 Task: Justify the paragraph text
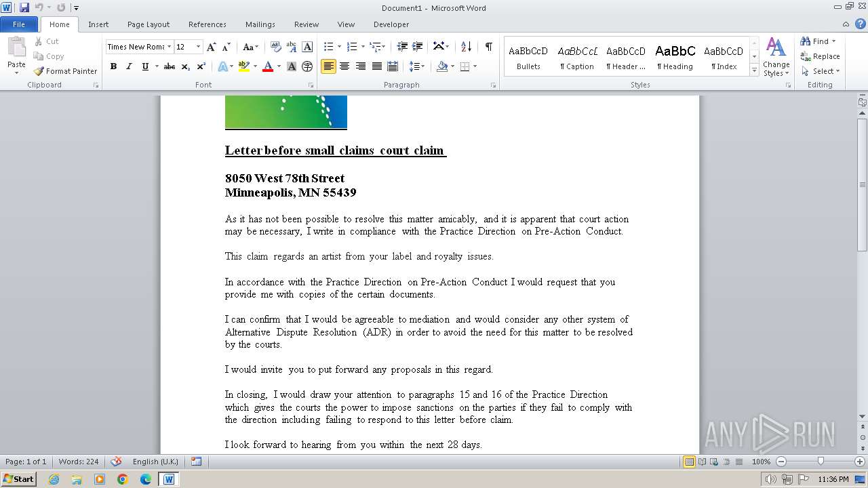[x=376, y=66]
